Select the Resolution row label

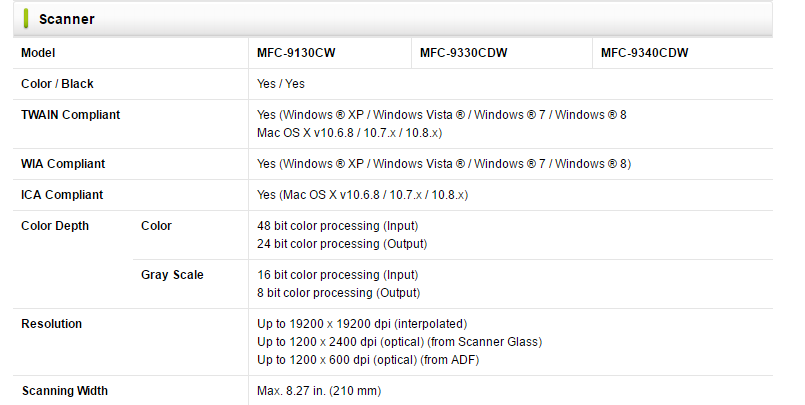[x=51, y=324]
